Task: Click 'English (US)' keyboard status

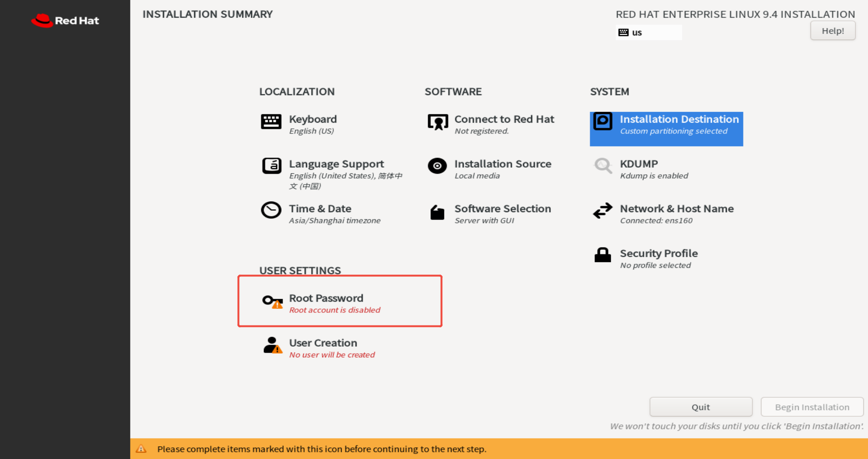Action: click(x=311, y=131)
